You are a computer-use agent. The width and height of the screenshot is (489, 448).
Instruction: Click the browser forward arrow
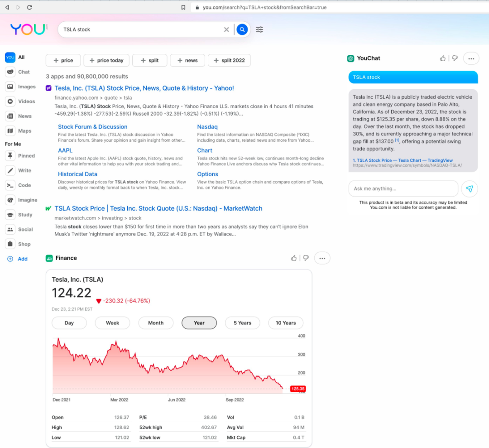(x=18, y=7)
